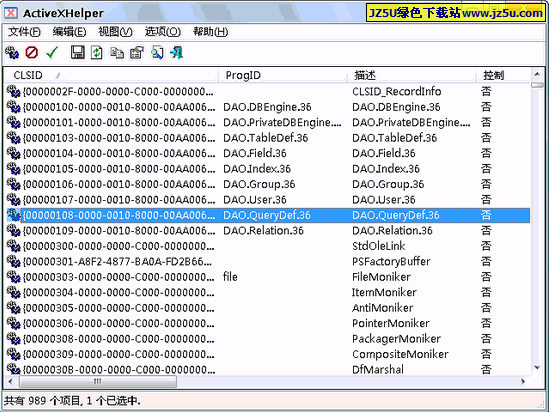Image resolution: width=549 pixels, height=412 pixels.
Task: Click the red Disable ActiveX toolbar icon
Action: click(x=32, y=53)
